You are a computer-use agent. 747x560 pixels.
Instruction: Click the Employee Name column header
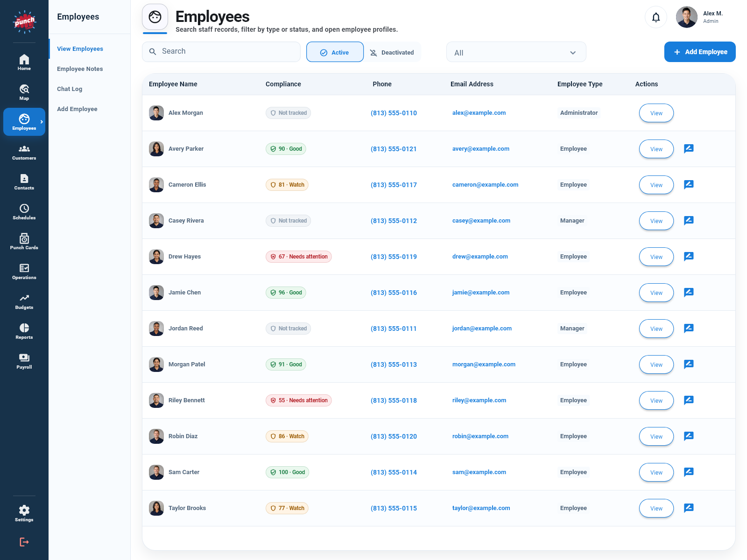click(x=173, y=84)
